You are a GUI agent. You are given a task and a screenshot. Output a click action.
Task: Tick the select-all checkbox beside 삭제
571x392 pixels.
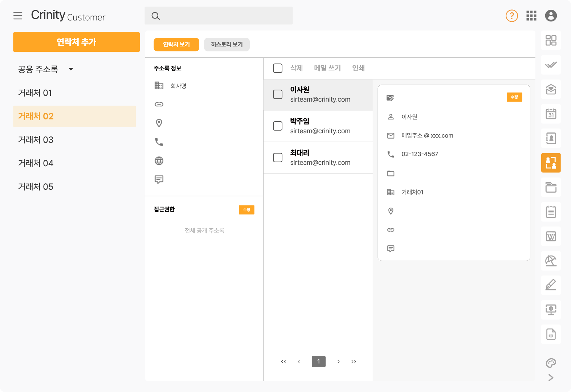[278, 68]
